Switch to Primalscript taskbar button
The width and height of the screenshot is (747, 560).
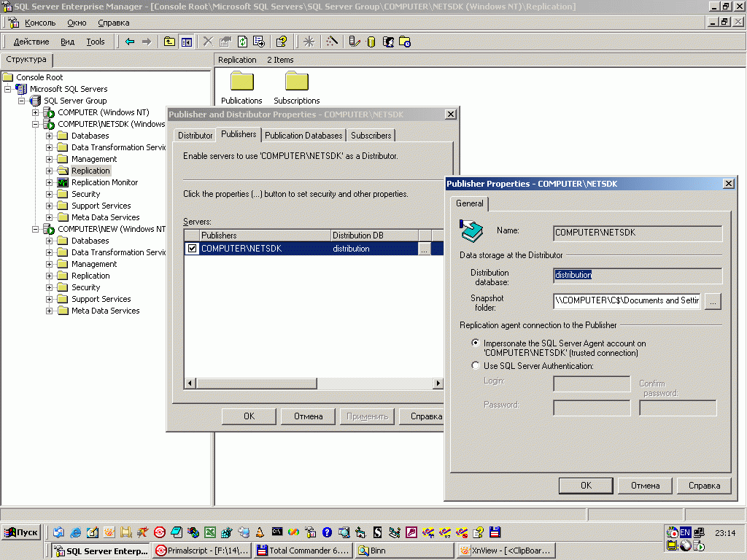click(x=203, y=551)
